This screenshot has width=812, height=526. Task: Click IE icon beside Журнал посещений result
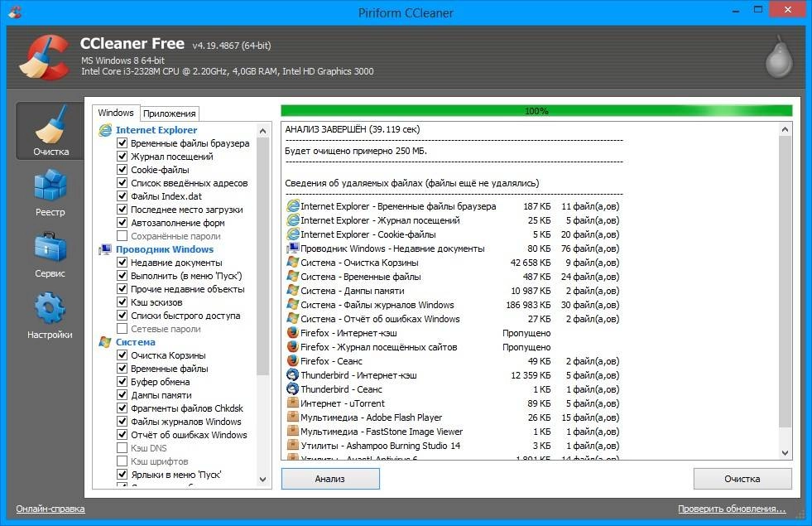tap(293, 220)
